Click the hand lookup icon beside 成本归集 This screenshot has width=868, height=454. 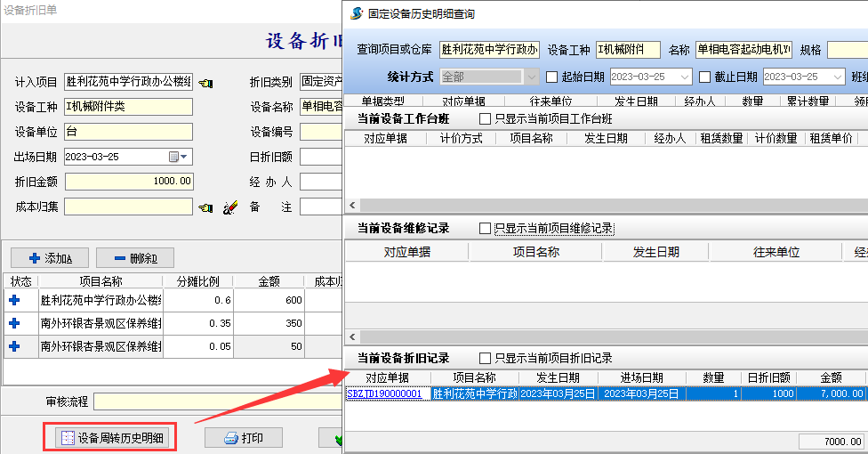coord(205,207)
